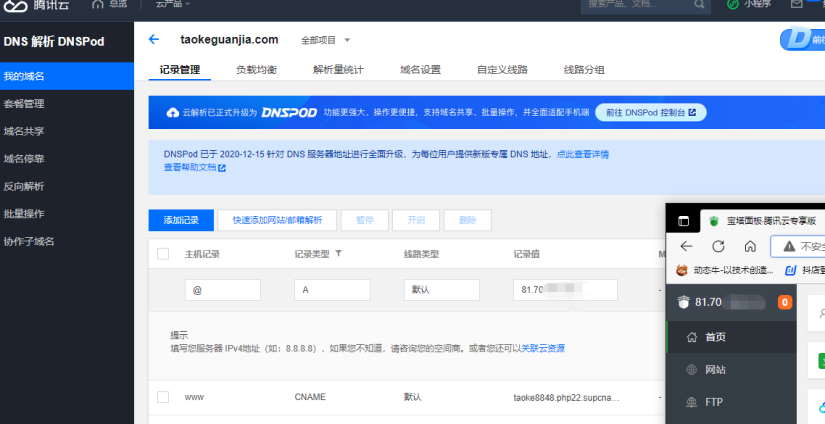This screenshot has height=424, width=825.
Task: Select the 宝塔面板腾讯云专享版 browser tab
Action: pyautogui.click(x=763, y=221)
